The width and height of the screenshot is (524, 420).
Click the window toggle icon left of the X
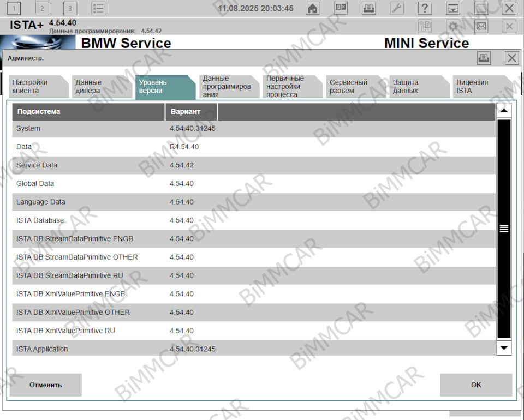point(481,8)
